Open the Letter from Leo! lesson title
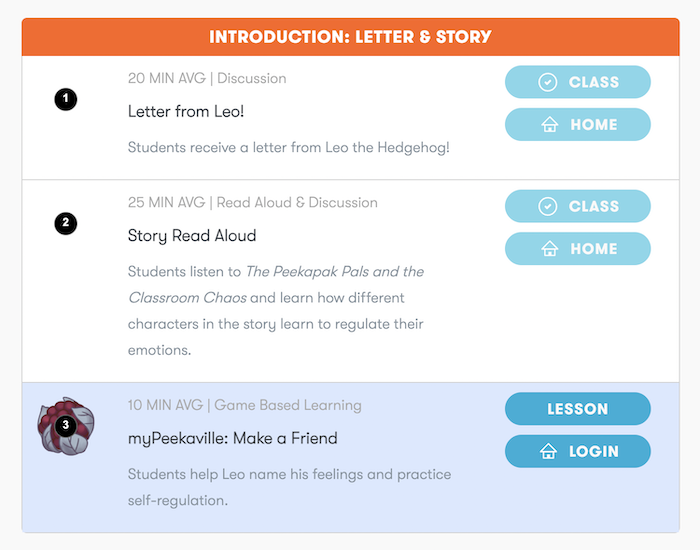 186,112
